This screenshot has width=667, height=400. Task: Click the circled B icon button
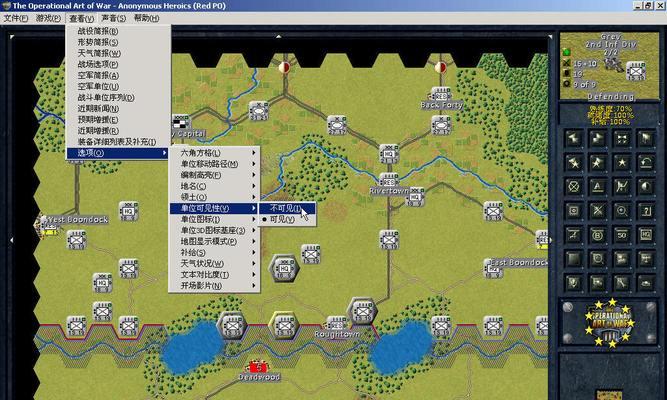pos(598,235)
